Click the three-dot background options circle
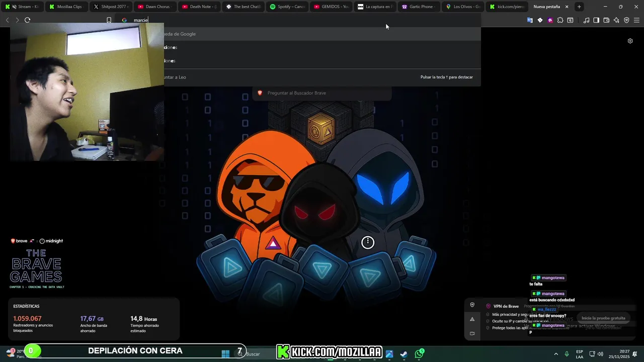This screenshot has height=362, width=644. (368, 242)
